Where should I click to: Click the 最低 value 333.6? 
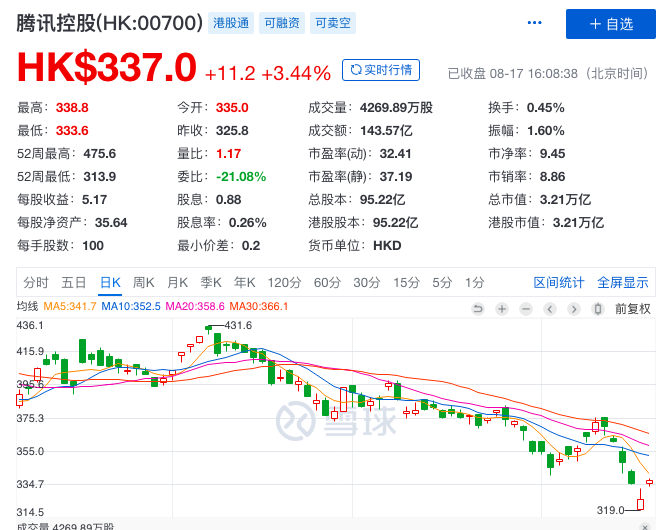(72, 130)
